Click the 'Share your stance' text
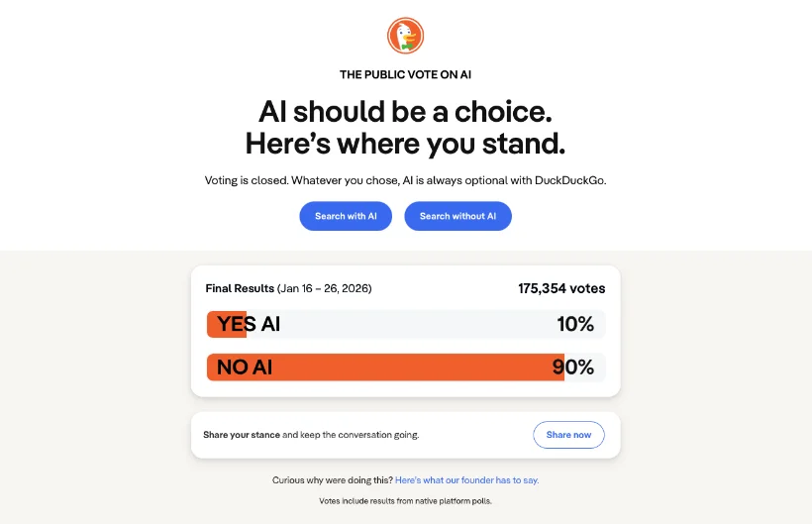 (x=242, y=435)
